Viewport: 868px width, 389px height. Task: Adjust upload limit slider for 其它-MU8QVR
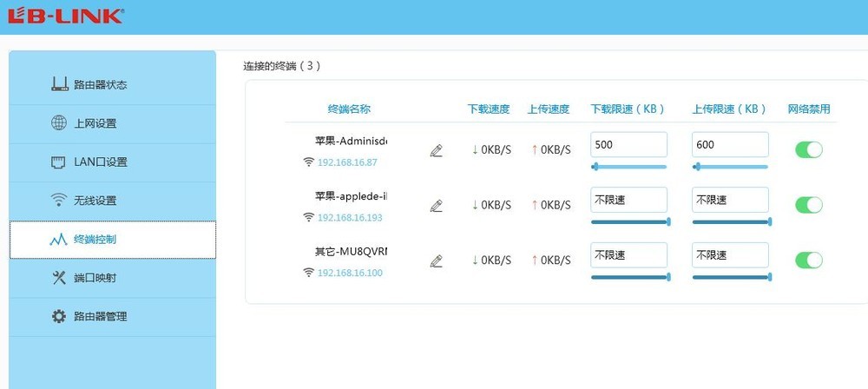[x=732, y=276]
